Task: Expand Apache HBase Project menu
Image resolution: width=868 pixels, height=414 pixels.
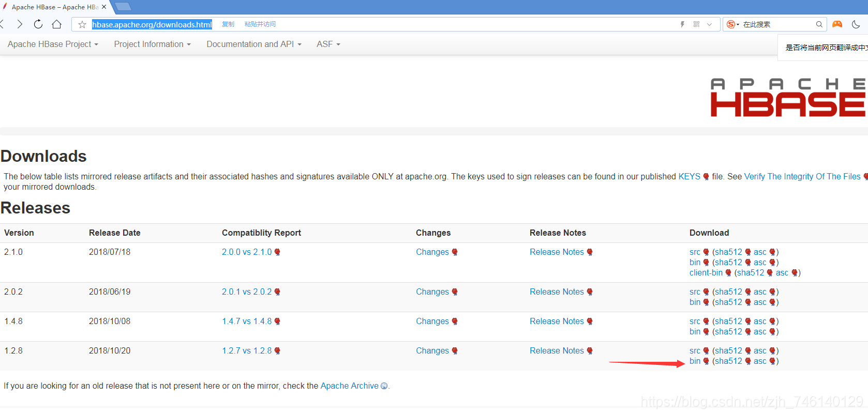Action: [53, 44]
